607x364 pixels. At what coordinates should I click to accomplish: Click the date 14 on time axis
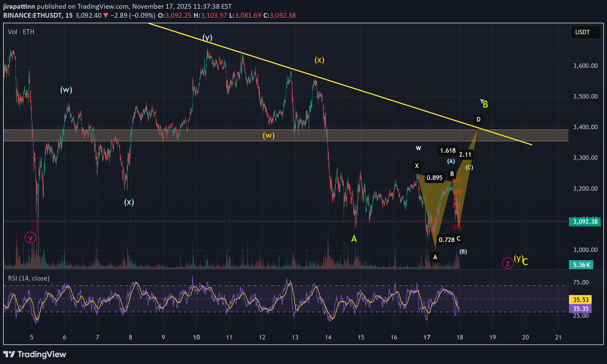[328, 337]
